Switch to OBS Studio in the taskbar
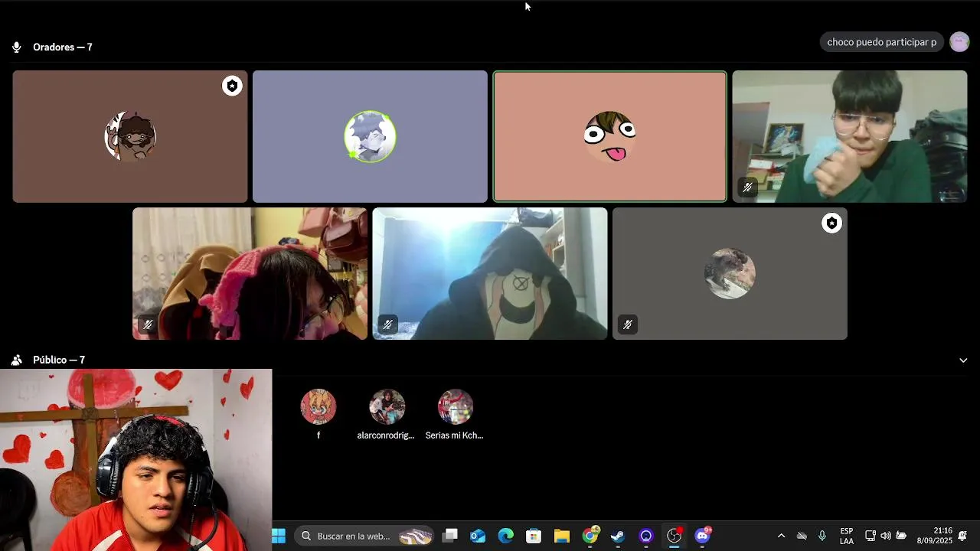Viewport: 980px width, 551px height. (674, 536)
